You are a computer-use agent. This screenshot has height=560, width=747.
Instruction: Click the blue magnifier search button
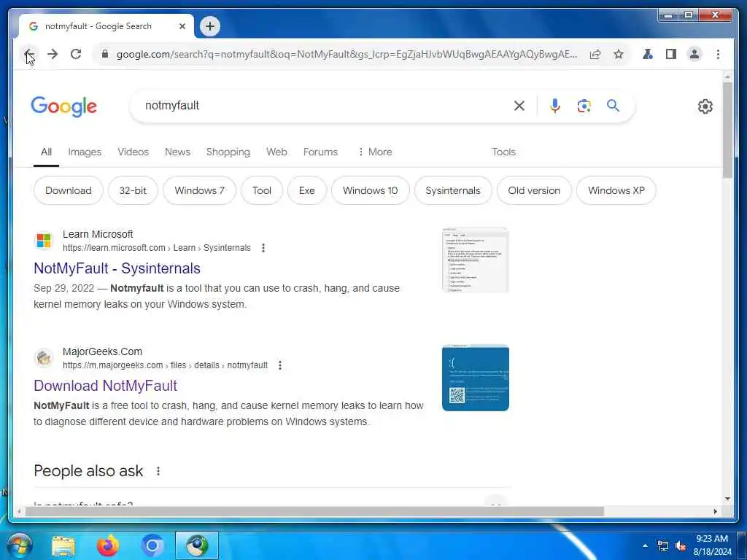[x=613, y=105]
